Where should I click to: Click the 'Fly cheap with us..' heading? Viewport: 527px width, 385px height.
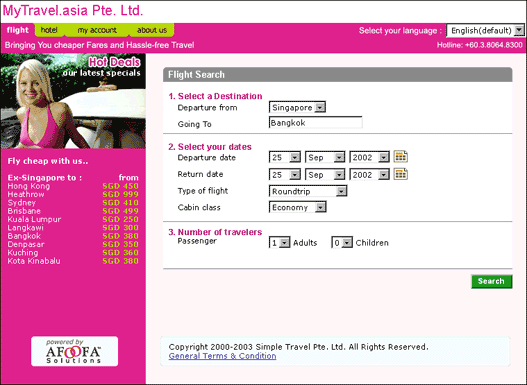click(x=48, y=161)
